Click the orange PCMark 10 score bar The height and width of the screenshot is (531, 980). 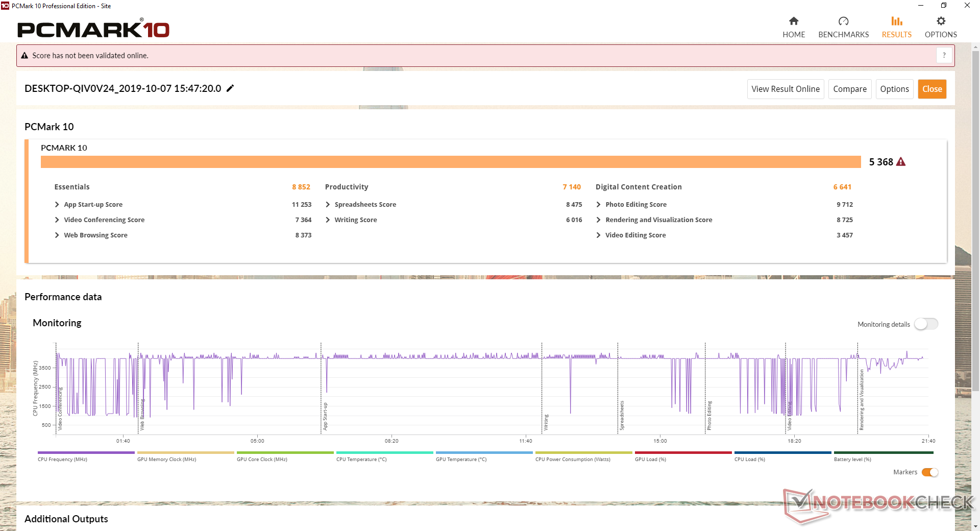(451, 162)
